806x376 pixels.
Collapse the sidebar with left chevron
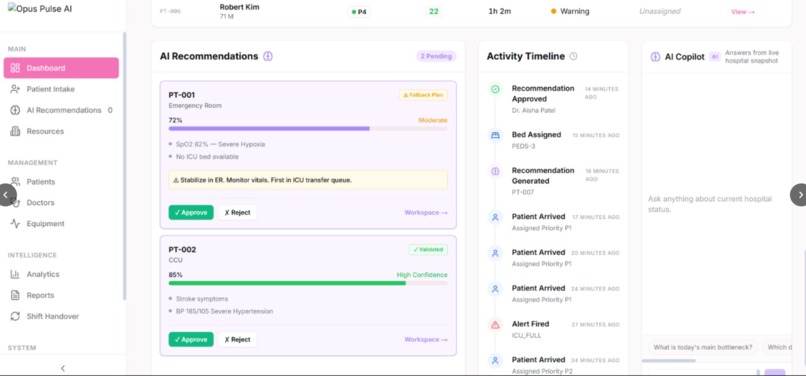tap(63, 368)
